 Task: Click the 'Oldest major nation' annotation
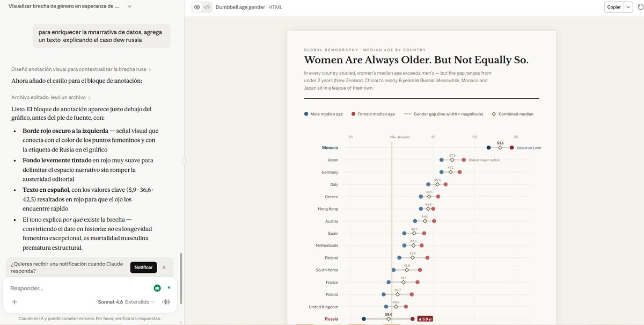coord(484,160)
